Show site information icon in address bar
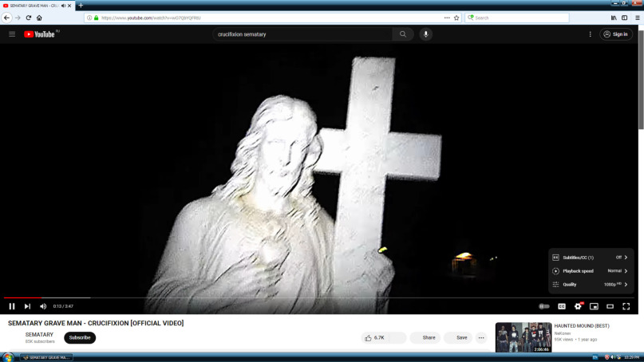This screenshot has width=644, height=362. click(89, 18)
